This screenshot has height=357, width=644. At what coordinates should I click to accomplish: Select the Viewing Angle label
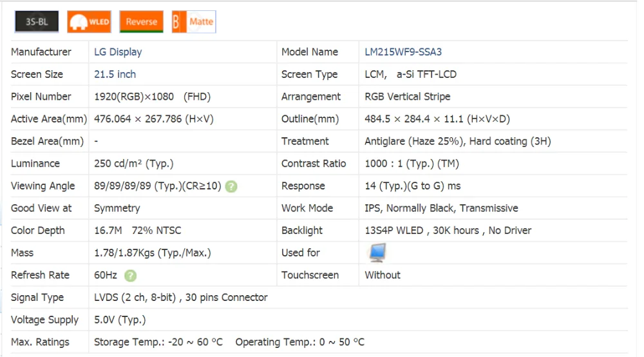(43, 186)
